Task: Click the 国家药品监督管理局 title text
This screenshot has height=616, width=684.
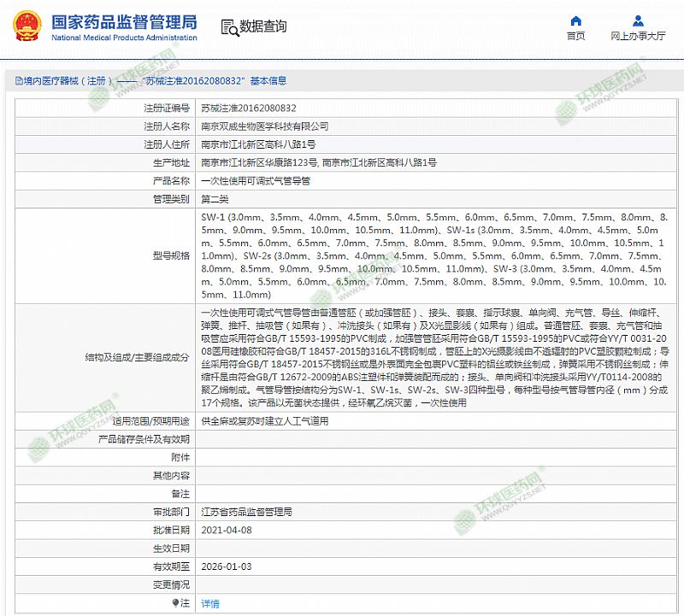Action: point(124,21)
